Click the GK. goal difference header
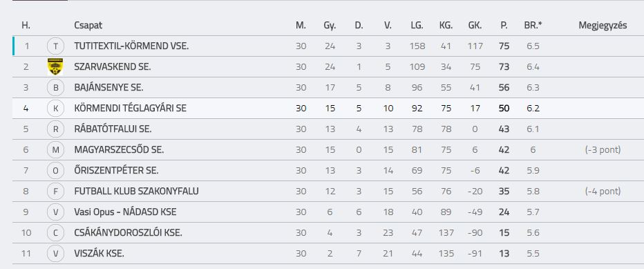644x269 pixels. click(x=475, y=26)
